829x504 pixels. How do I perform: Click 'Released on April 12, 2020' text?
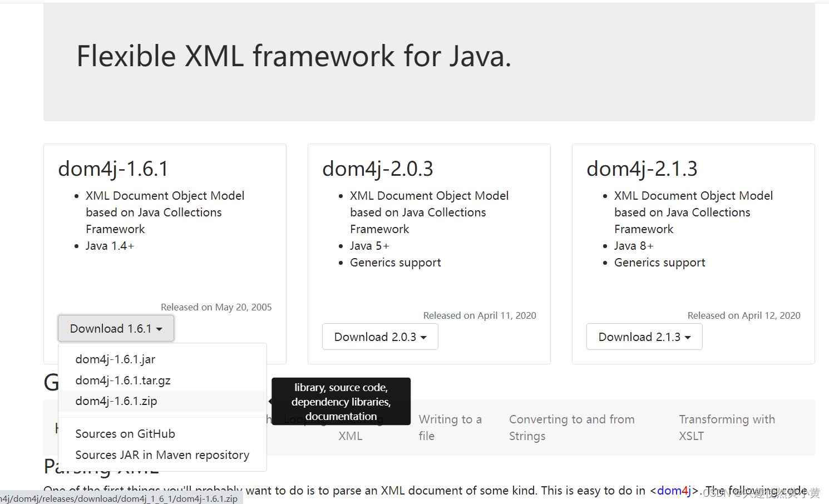point(744,315)
